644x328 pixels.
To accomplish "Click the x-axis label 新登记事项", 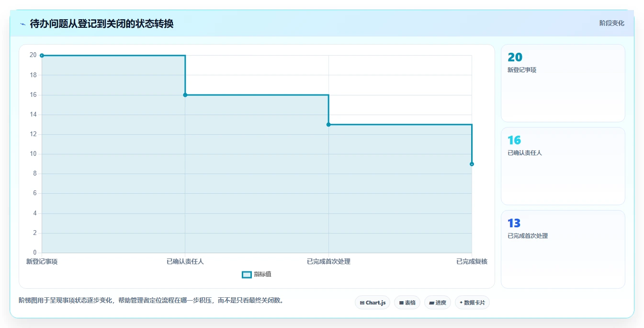I will click(x=42, y=262).
